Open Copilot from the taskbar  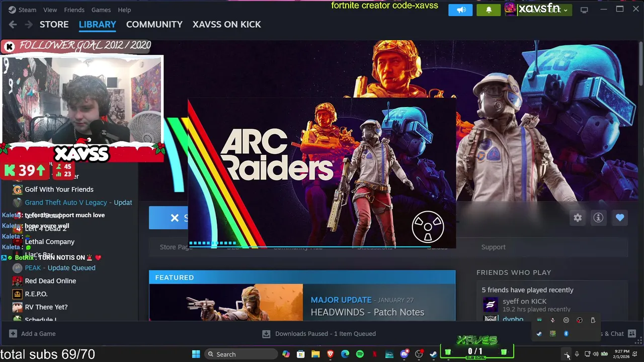[x=286, y=354]
